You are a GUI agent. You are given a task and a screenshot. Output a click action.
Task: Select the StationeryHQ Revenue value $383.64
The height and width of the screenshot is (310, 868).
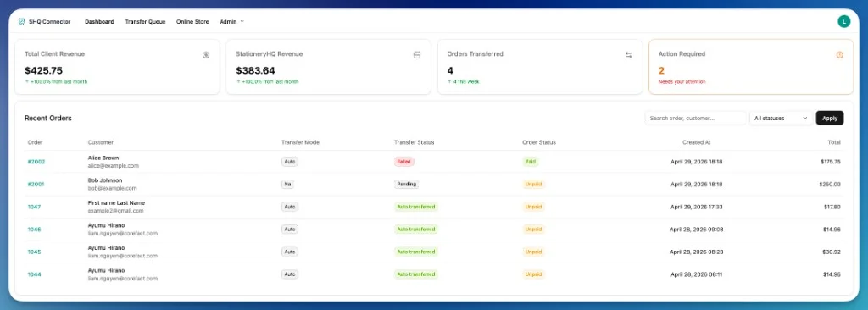click(x=255, y=70)
